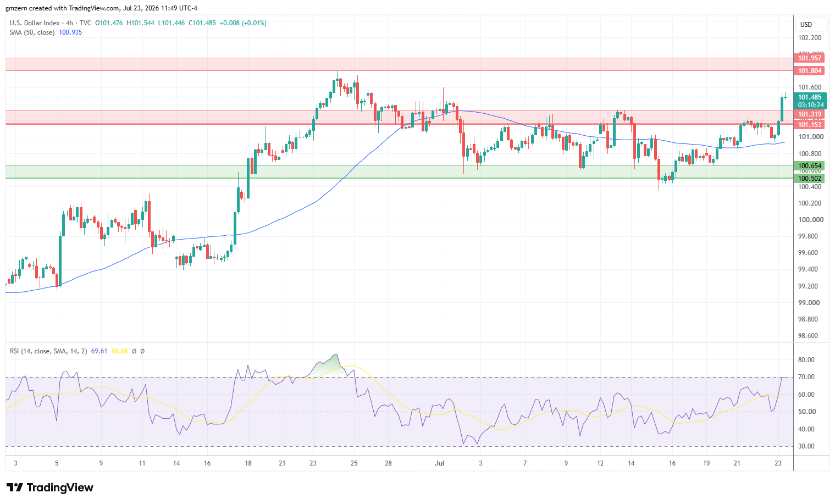Image resolution: width=835 pixels, height=504 pixels.
Task: Select the high value H101.544
Action: 141,23
